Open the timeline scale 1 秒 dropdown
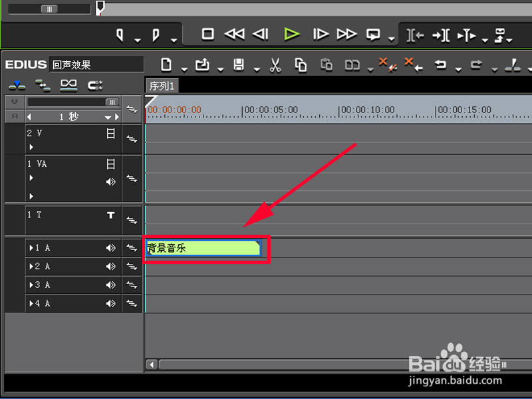Viewport: 532px width, 399px height. (108, 118)
